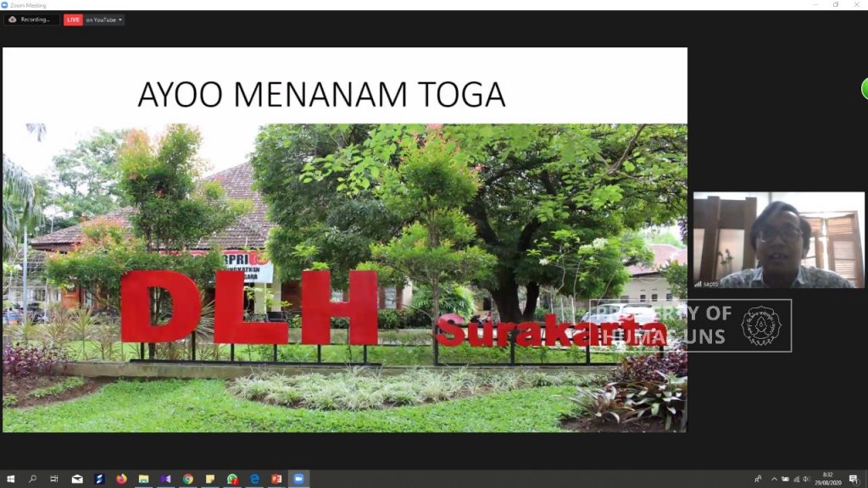868x488 pixels.
Task: Click the Zoom icon on taskbar
Action: pos(298,479)
